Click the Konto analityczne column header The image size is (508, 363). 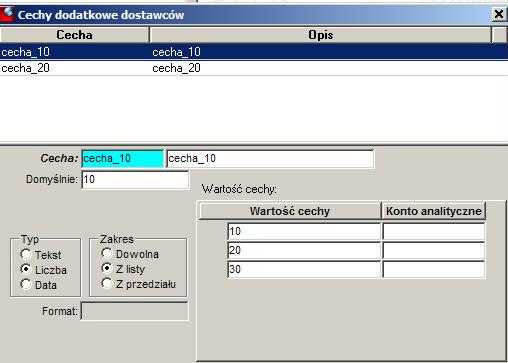point(433,211)
